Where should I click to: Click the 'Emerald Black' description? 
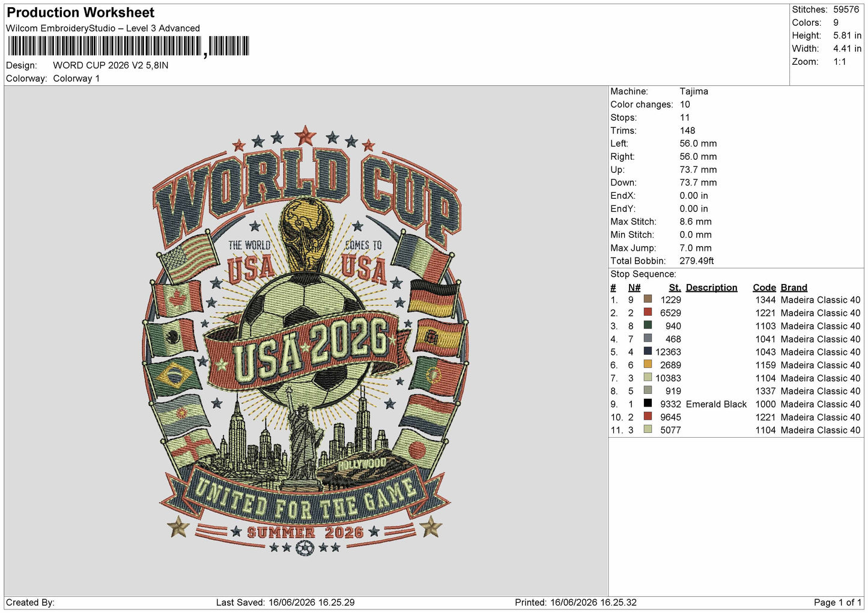[716, 404]
